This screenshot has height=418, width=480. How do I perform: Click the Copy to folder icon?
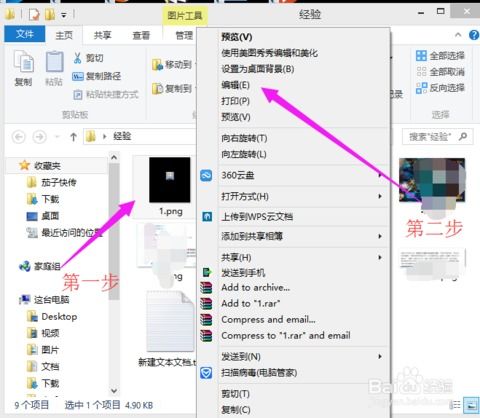(157, 89)
